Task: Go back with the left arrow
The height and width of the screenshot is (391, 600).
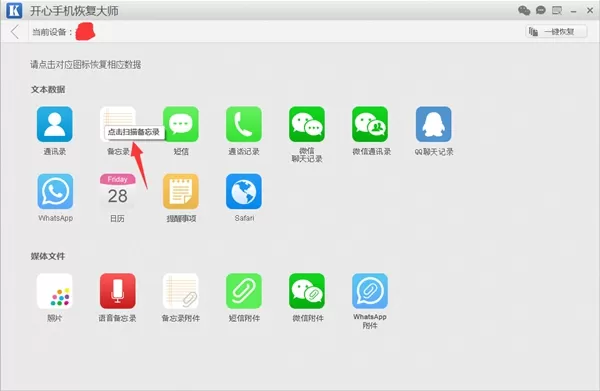Action: (15, 32)
